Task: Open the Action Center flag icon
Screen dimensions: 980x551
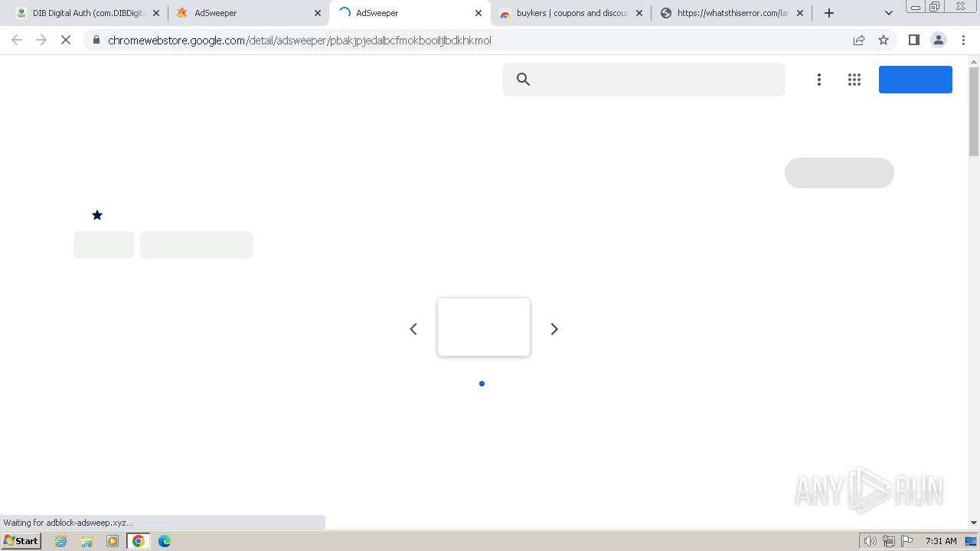Action: pyautogui.click(x=907, y=541)
